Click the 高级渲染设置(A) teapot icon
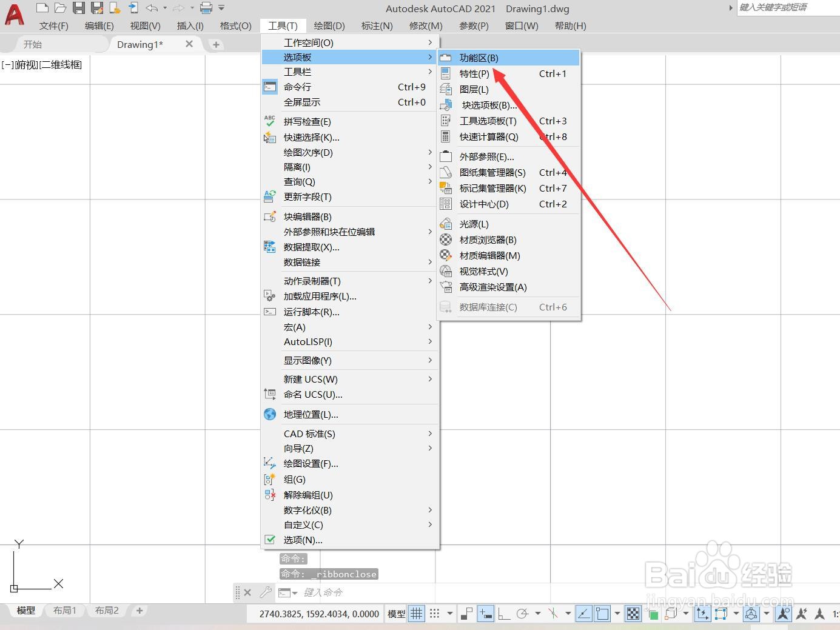The height and width of the screenshot is (630, 840). tap(446, 287)
